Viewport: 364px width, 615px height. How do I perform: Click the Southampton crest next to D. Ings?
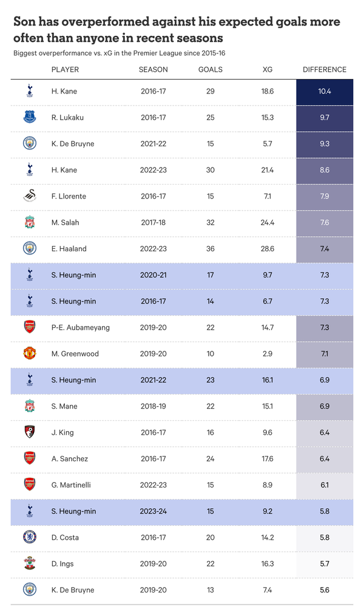tap(29, 563)
